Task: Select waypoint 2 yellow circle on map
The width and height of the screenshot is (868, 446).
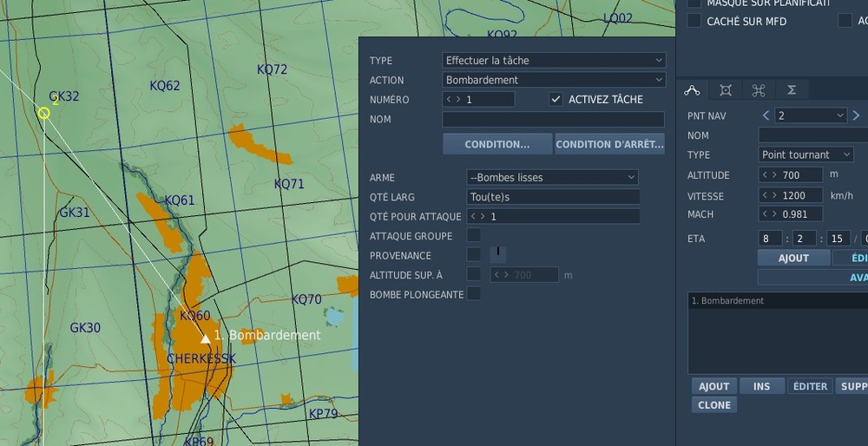Action: (x=43, y=114)
